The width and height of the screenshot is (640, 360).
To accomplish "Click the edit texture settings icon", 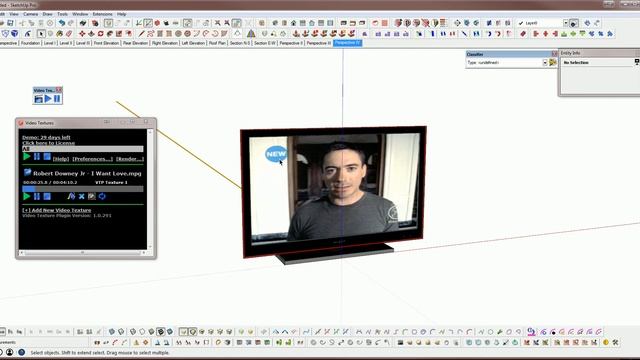I will point(92,196).
